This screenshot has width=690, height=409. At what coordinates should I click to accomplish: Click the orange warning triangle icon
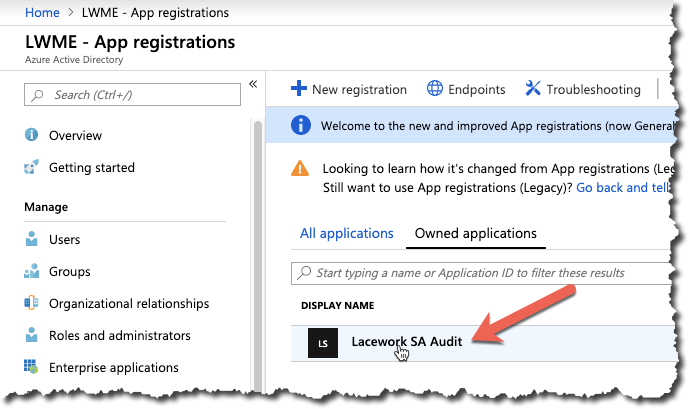point(300,169)
